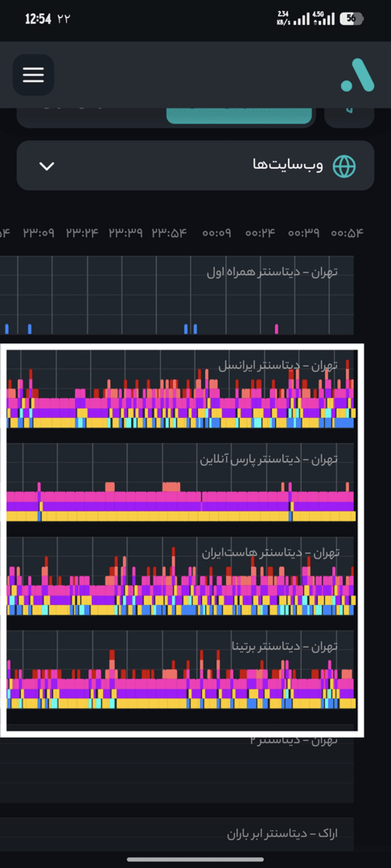The height and width of the screenshot is (868, 391).
Task: Tap the network speed KB/s indicator
Action: (283, 19)
